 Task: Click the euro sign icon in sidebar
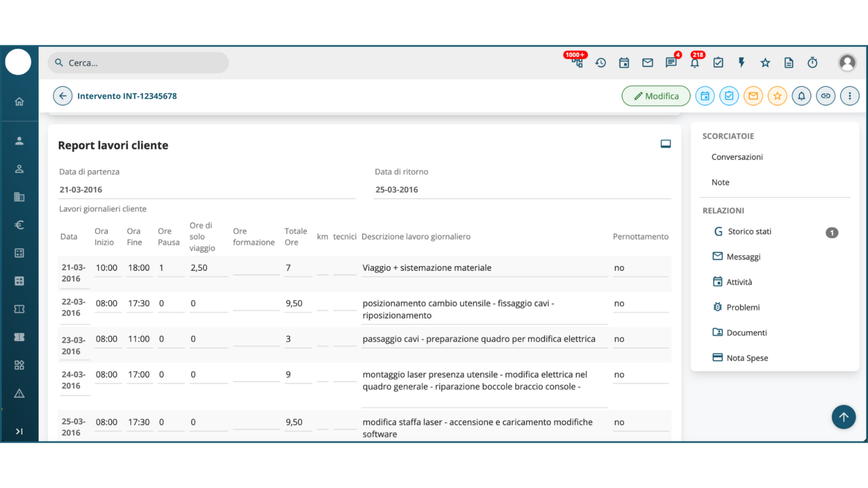[19, 225]
